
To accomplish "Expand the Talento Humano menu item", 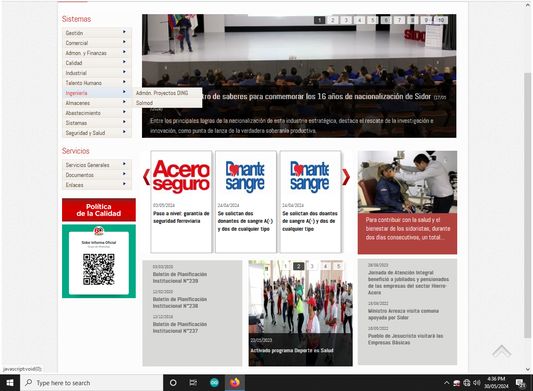I will [97, 83].
